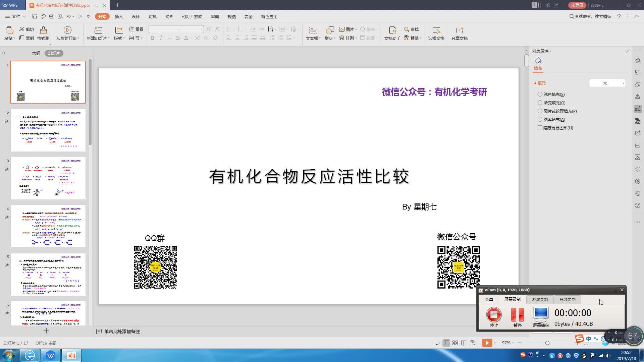Select Pattern Fill (图案填充) radio
The height and width of the screenshot is (362, 644).
coord(540,119)
